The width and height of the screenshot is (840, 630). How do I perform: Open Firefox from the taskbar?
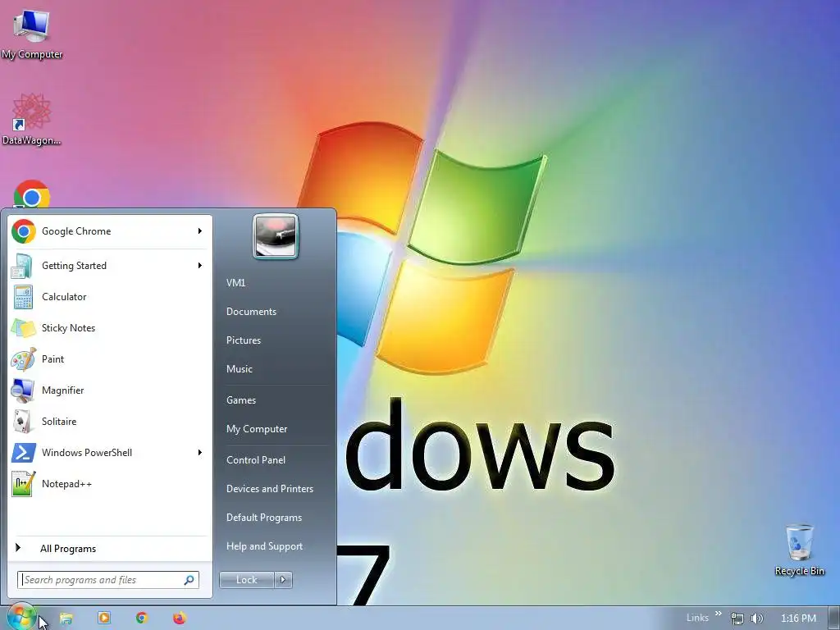click(x=180, y=618)
